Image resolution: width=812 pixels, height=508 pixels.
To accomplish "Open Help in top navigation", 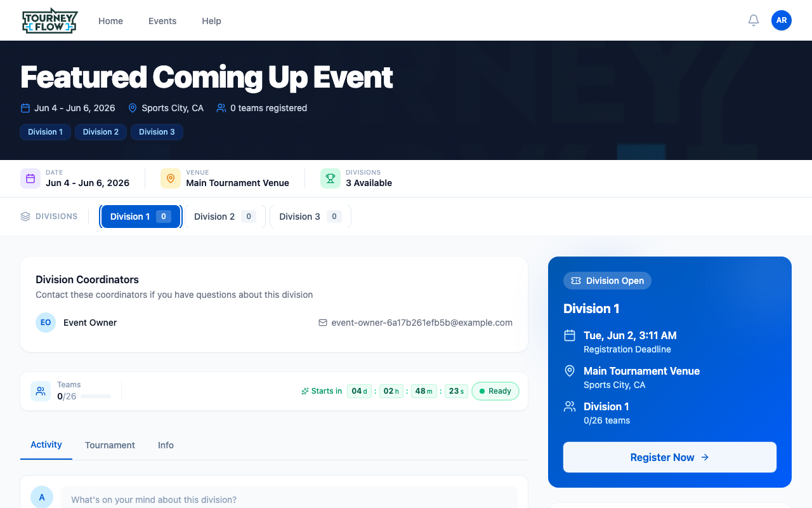I will tap(211, 21).
